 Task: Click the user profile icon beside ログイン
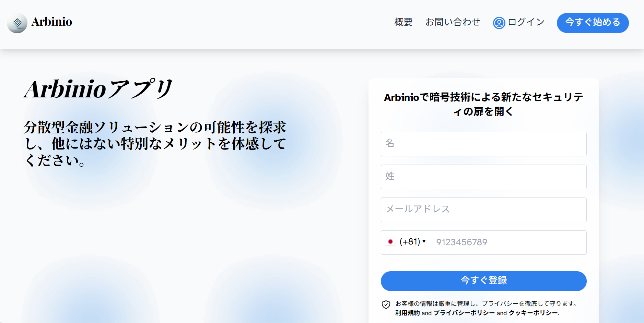[499, 23]
